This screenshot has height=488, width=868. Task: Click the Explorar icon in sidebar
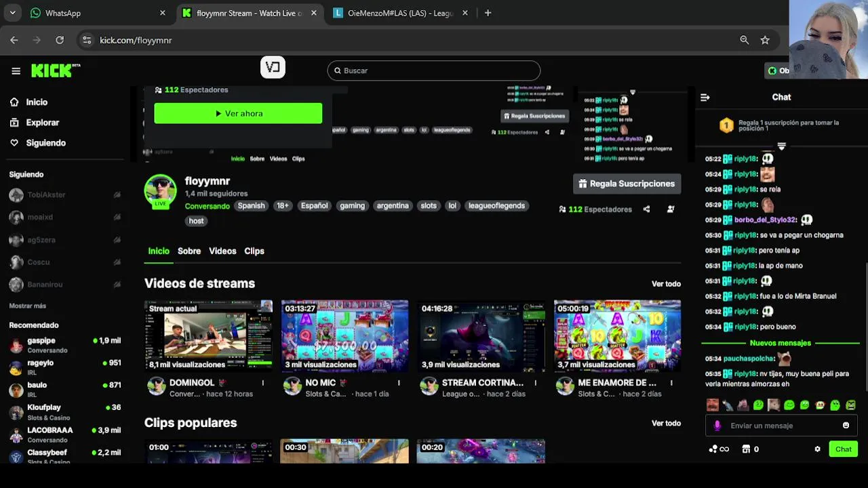coord(14,123)
